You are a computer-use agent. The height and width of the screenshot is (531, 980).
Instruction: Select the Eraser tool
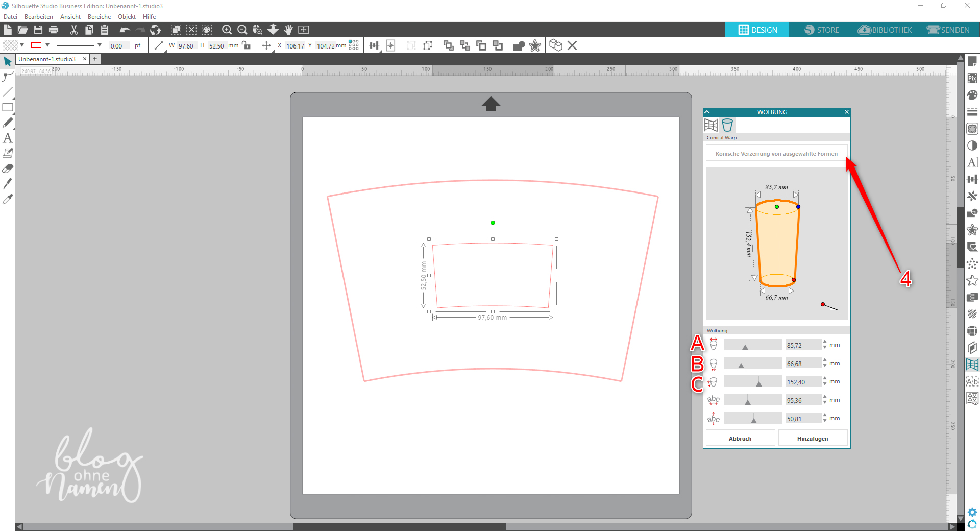(x=8, y=168)
